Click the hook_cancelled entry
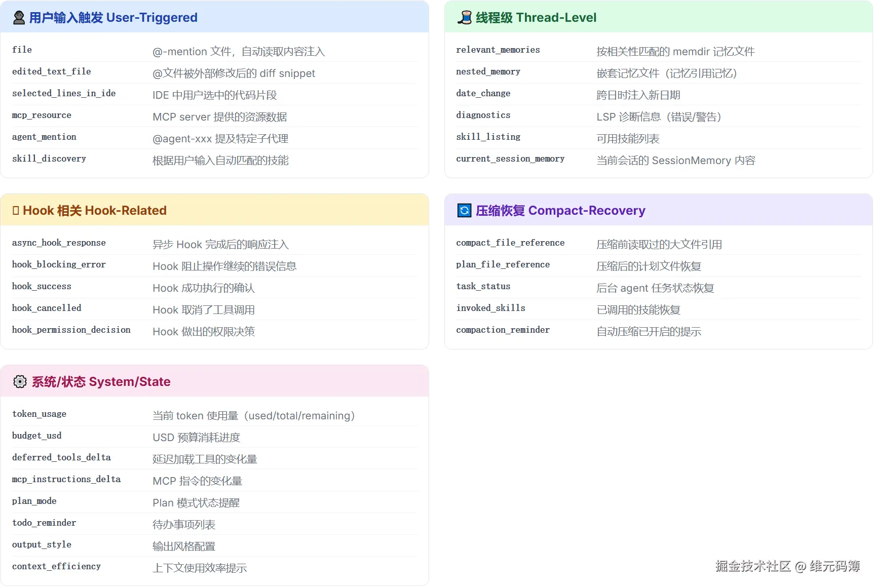Screen dimensions: 875x588 point(47,308)
